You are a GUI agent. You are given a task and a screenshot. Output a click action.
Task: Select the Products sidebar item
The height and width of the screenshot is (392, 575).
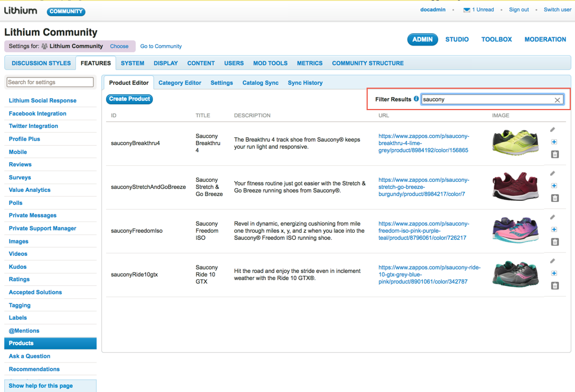click(50, 343)
